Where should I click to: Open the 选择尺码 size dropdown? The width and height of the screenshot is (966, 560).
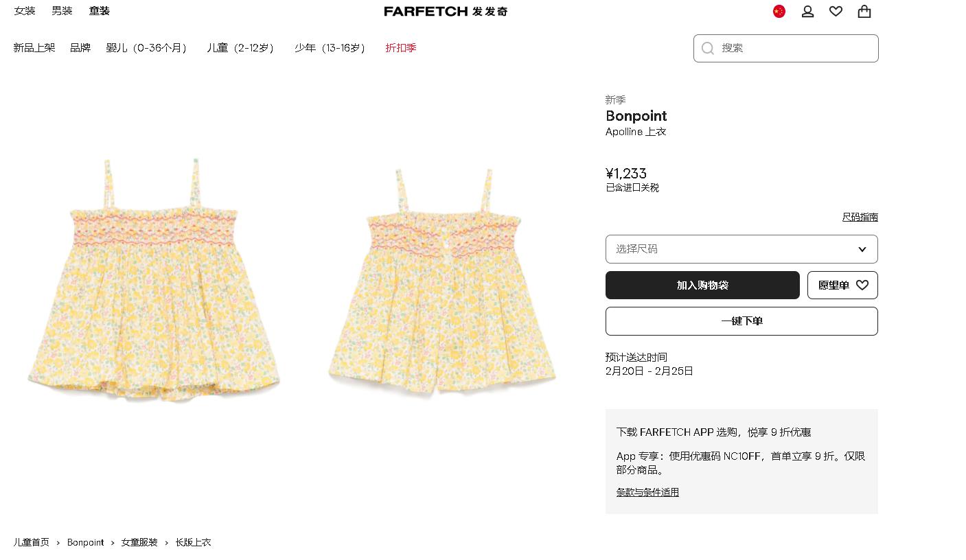(x=741, y=249)
